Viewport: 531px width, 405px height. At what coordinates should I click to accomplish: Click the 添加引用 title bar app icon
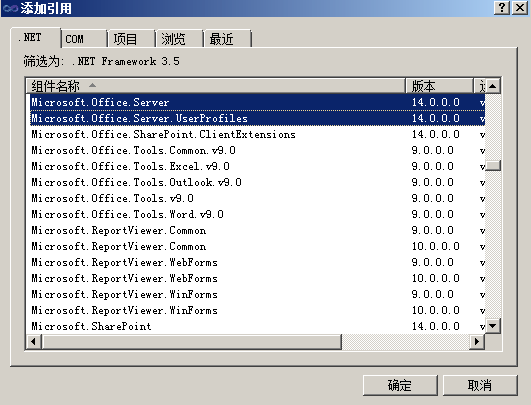(x=10, y=8)
